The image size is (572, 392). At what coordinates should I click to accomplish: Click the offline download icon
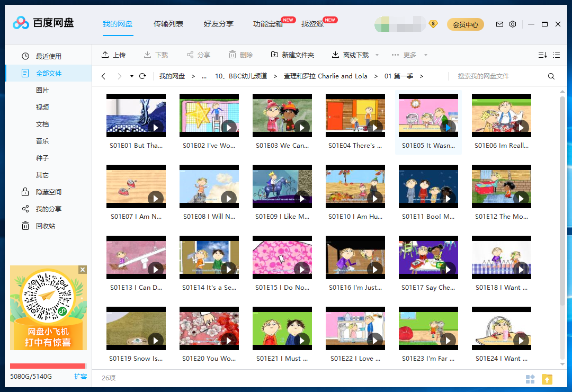click(x=335, y=55)
